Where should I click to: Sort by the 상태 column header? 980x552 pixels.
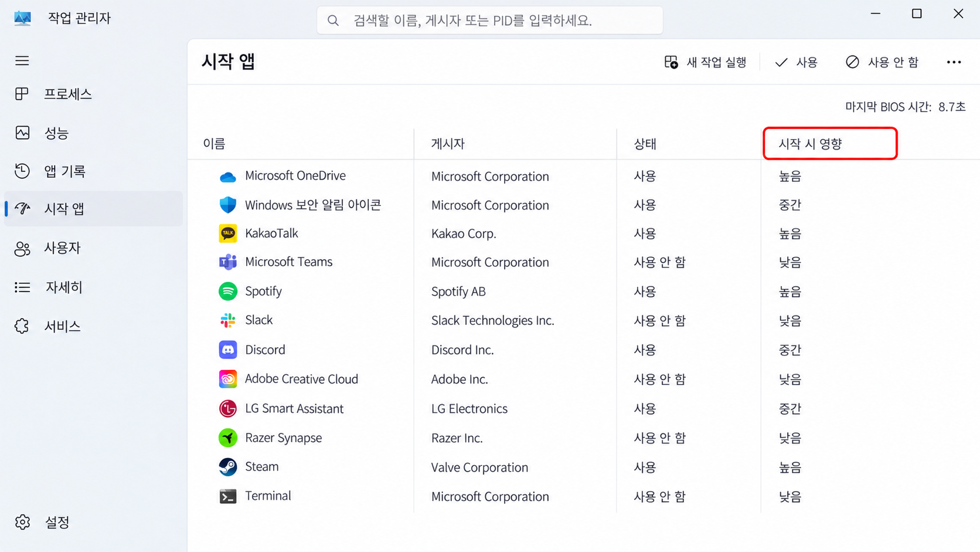coord(645,144)
